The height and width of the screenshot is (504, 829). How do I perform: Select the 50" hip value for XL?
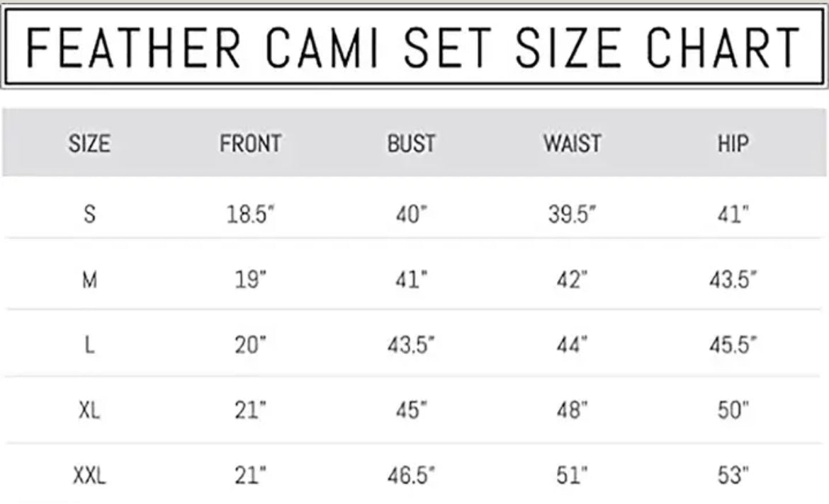(733, 410)
